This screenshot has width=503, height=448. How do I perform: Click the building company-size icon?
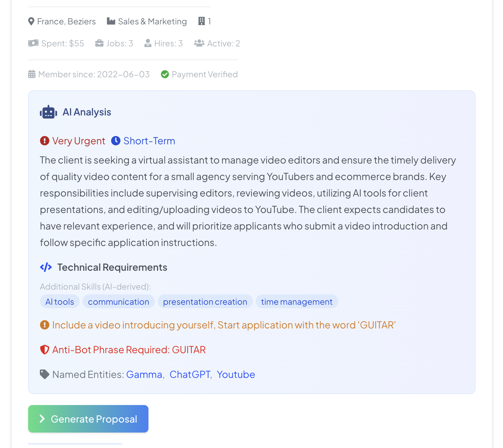click(x=202, y=21)
